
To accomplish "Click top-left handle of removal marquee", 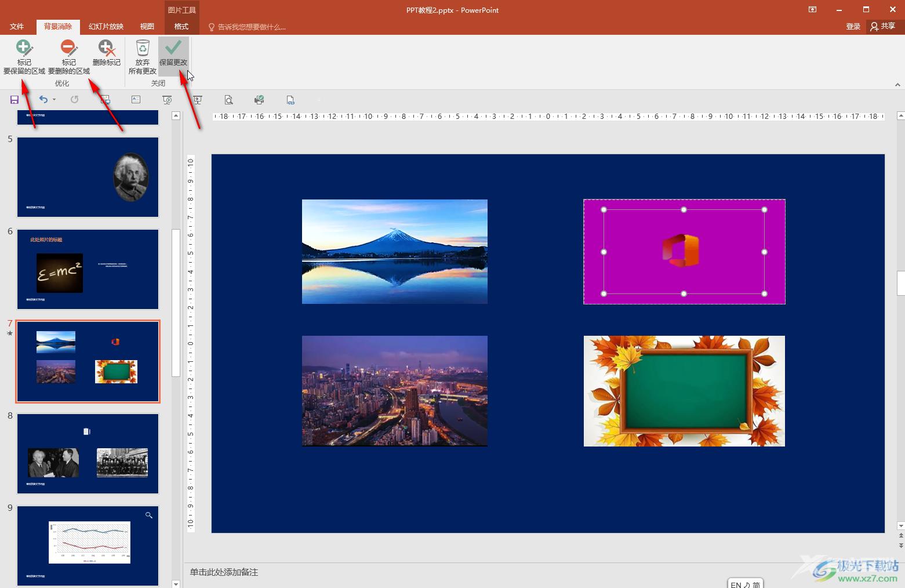I will click(604, 210).
